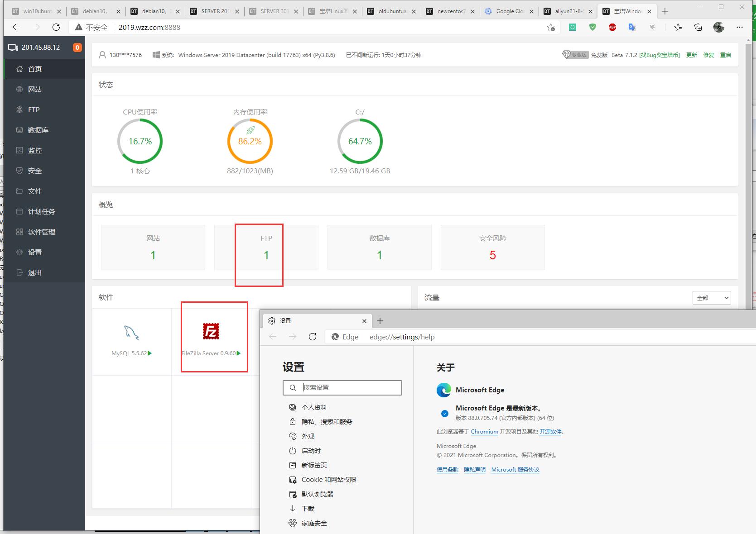The width and height of the screenshot is (756, 534).
Task: Click the 使用条款 terms of use link
Action: 448,470
